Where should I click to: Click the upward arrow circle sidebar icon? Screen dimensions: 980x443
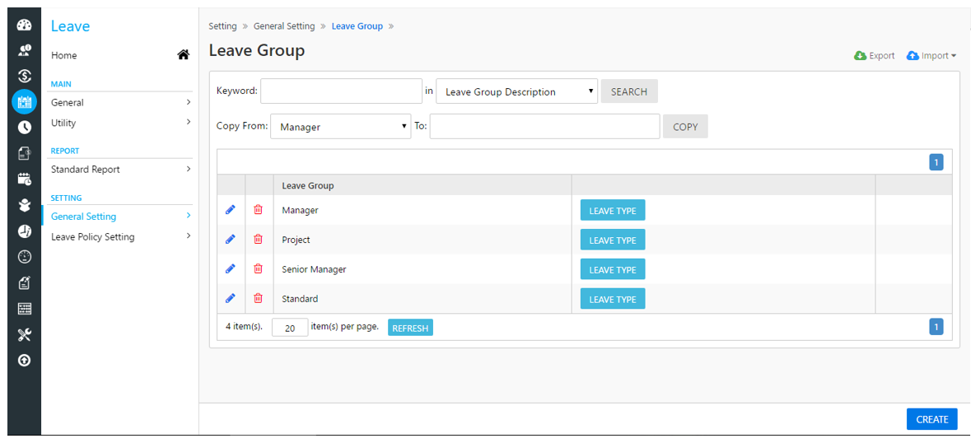(25, 361)
